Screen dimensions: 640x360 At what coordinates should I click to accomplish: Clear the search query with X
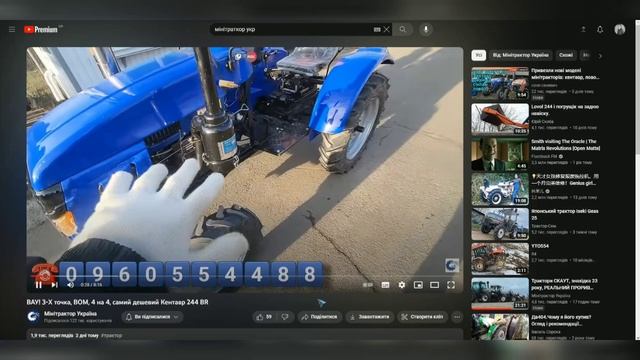point(387,29)
